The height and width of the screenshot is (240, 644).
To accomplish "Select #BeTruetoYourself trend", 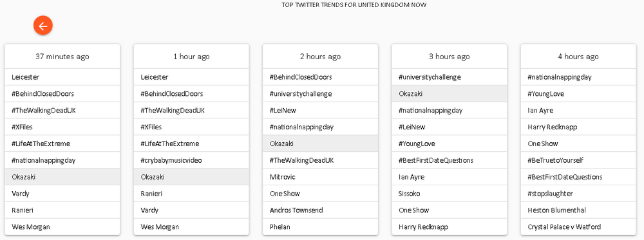I will click(x=578, y=160).
